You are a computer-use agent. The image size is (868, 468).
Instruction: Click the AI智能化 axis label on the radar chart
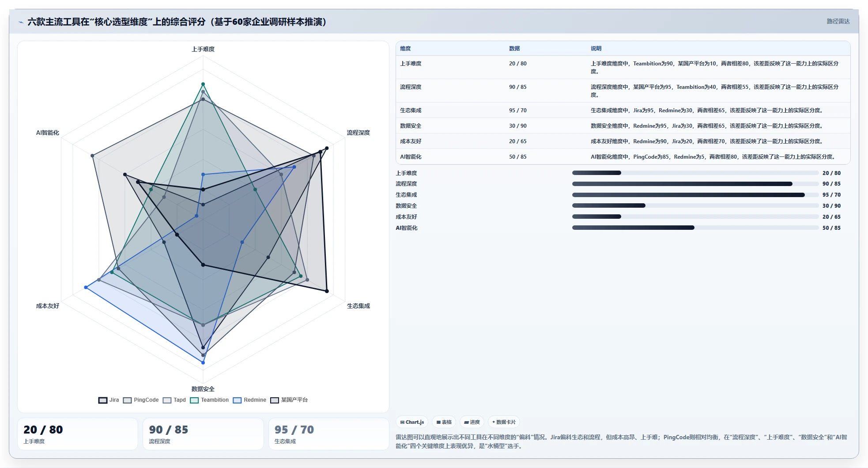click(48, 133)
